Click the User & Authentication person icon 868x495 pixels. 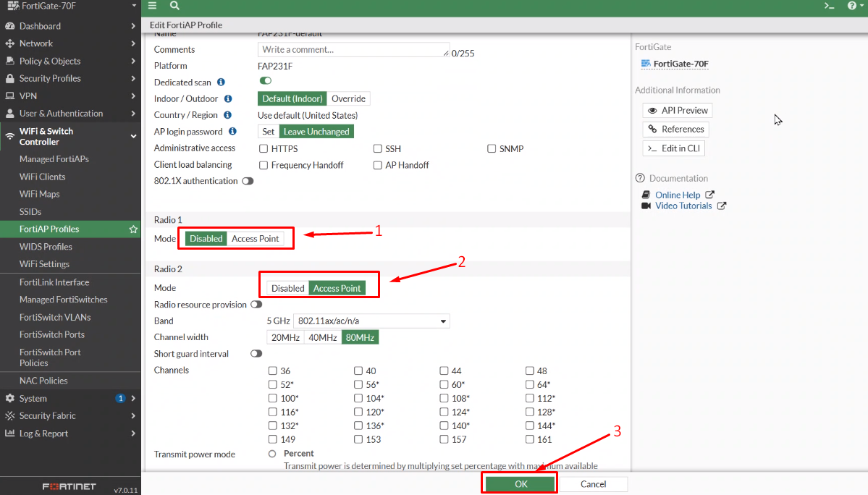(x=9, y=114)
